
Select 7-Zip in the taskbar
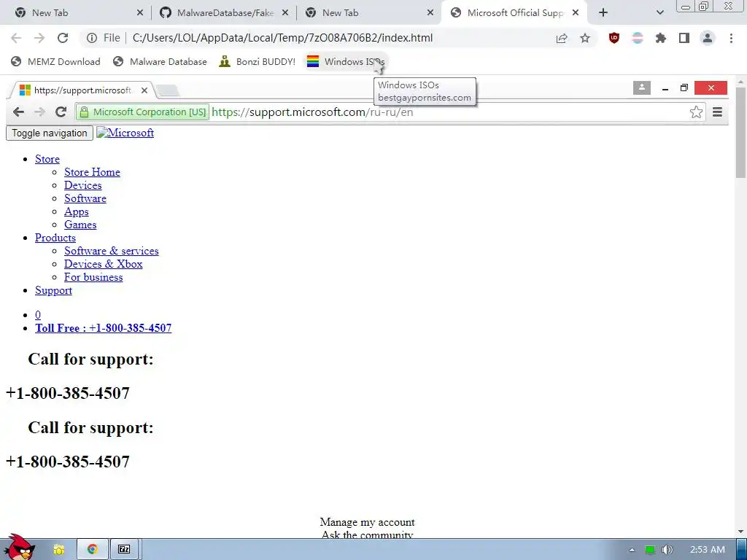tap(124, 550)
